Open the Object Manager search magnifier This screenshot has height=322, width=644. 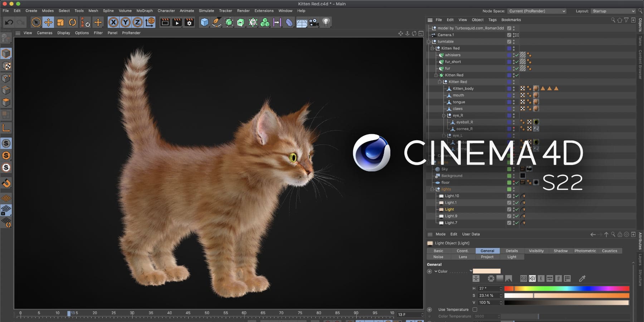(613, 20)
